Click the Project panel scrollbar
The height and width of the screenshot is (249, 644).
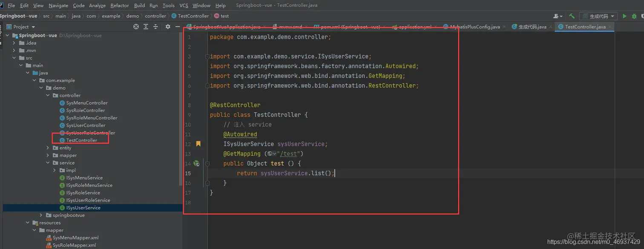[181, 110]
